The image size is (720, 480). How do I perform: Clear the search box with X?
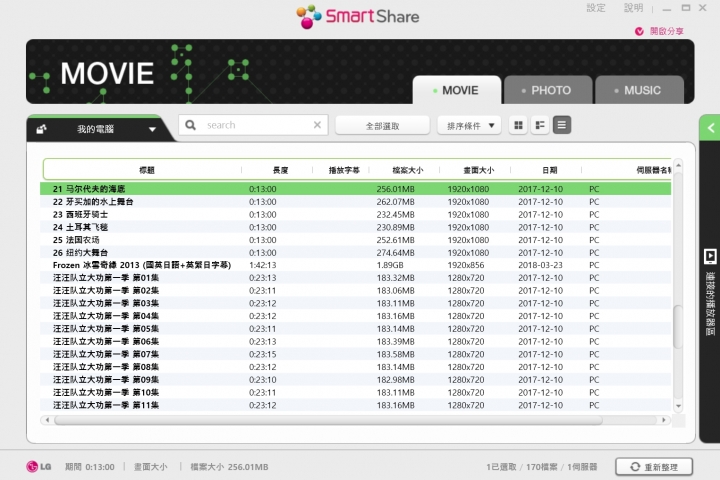(x=317, y=125)
